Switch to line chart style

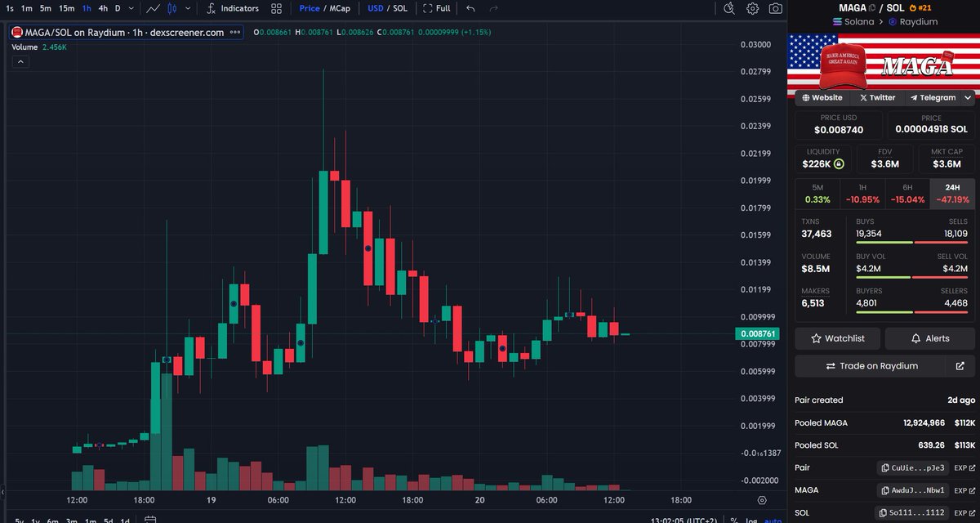pos(154,8)
